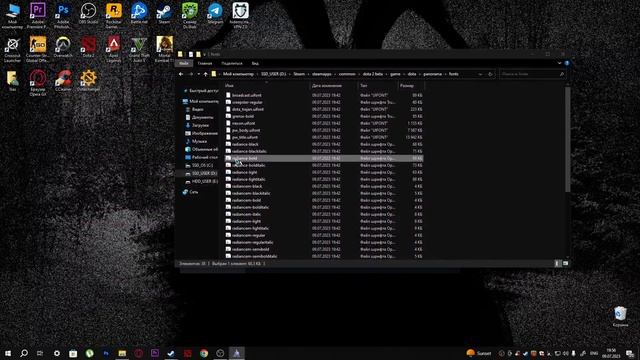
Task: Select the Opera GX browser desktop icon
Action: click(38, 83)
